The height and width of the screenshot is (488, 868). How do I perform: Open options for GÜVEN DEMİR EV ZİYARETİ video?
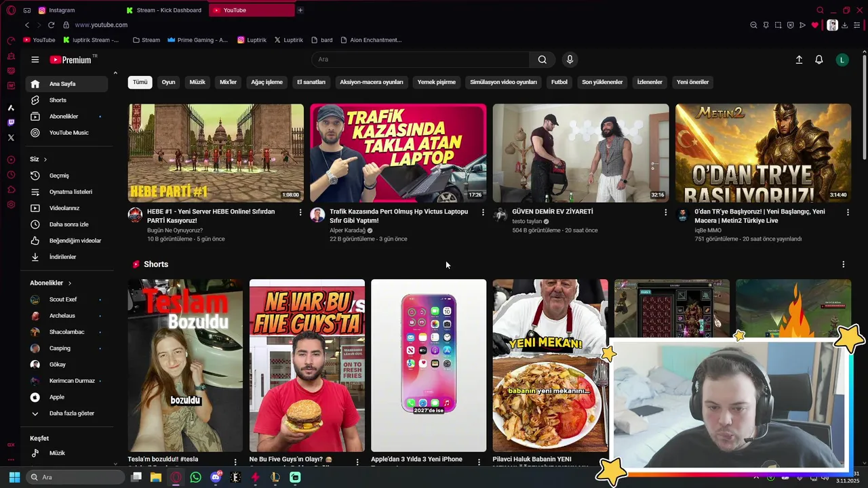[665, 212]
